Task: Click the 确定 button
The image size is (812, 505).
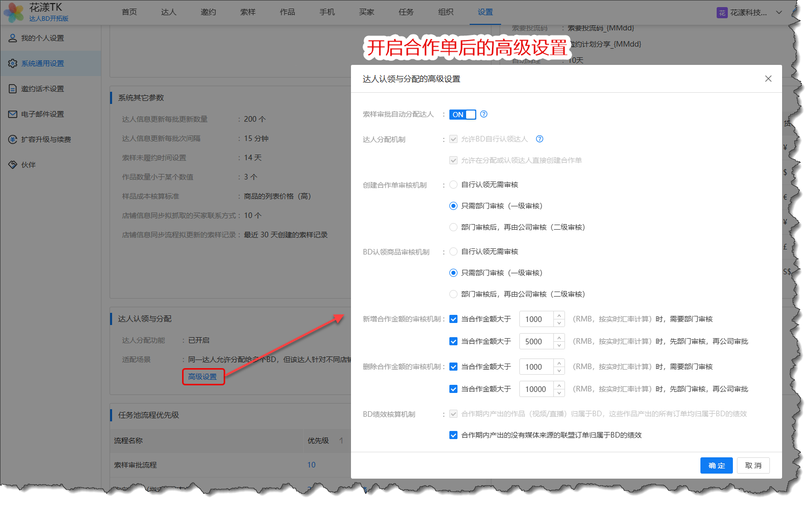Action: pos(716,465)
